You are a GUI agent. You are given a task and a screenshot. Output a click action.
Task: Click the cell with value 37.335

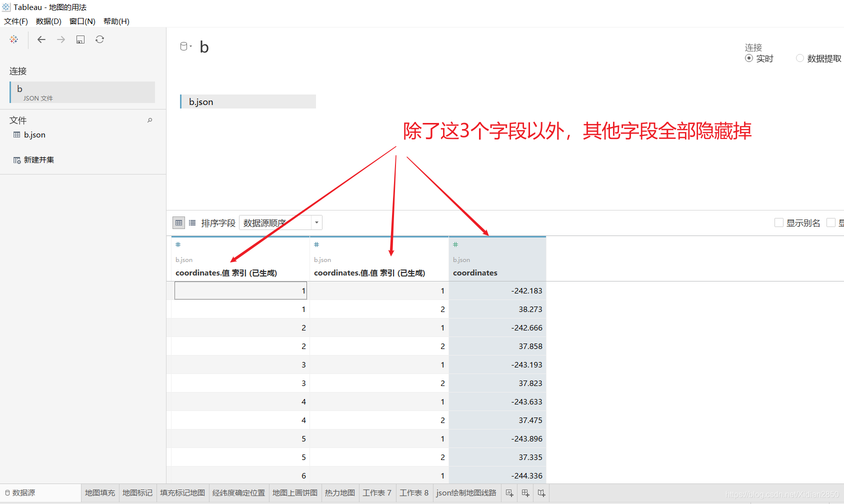click(497, 457)
